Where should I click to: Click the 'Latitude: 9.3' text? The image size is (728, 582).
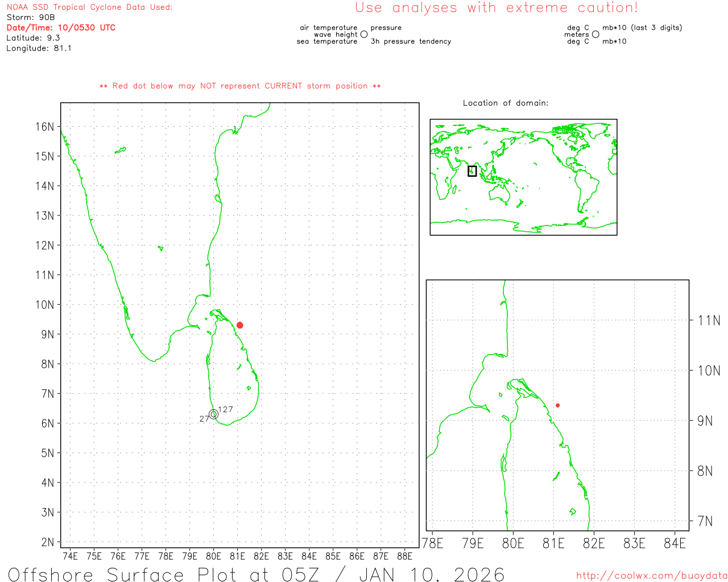[x=33, y=38]
